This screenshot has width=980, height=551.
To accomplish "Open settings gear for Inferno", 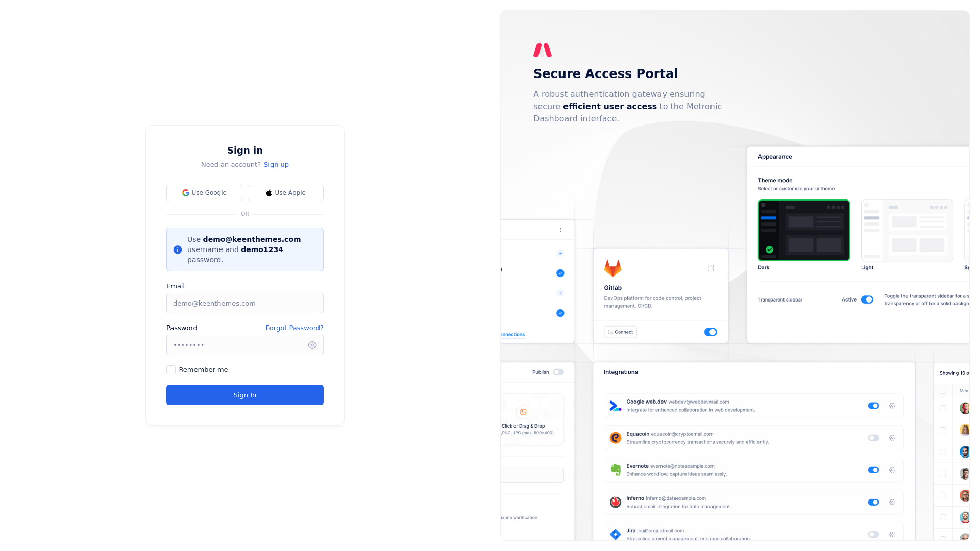I will pyautogui.click(x=892, y=502).
